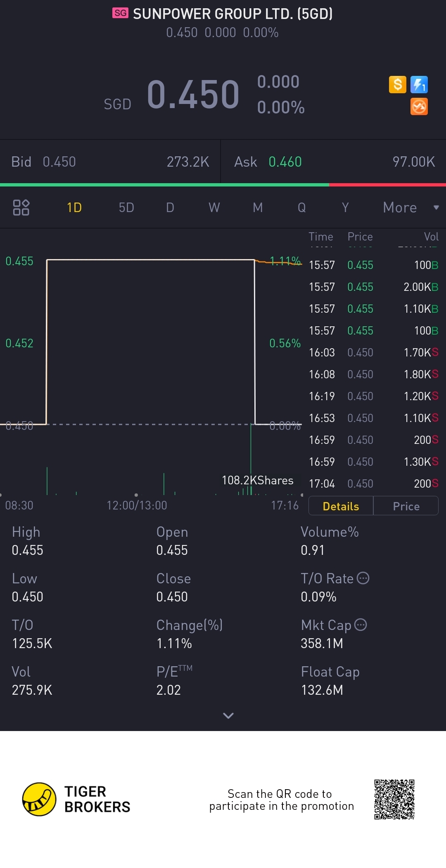
Task: Tap the Low value 0.450
Action: point(27,597)
